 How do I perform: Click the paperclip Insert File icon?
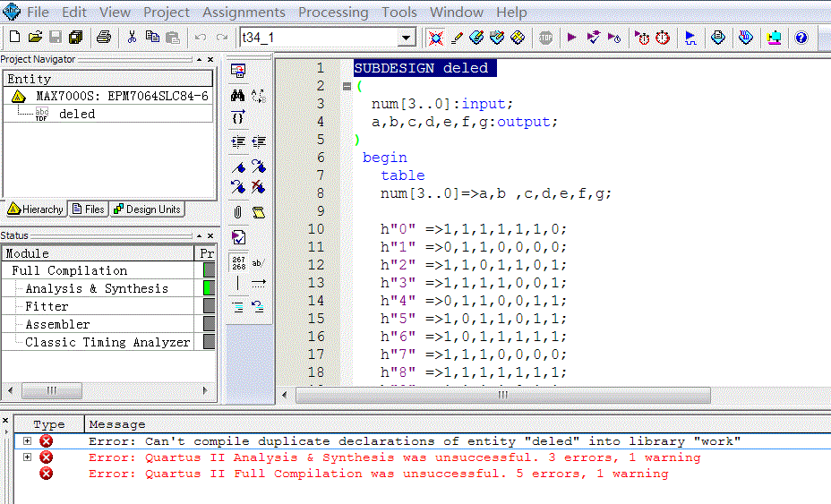coord(238,212)
